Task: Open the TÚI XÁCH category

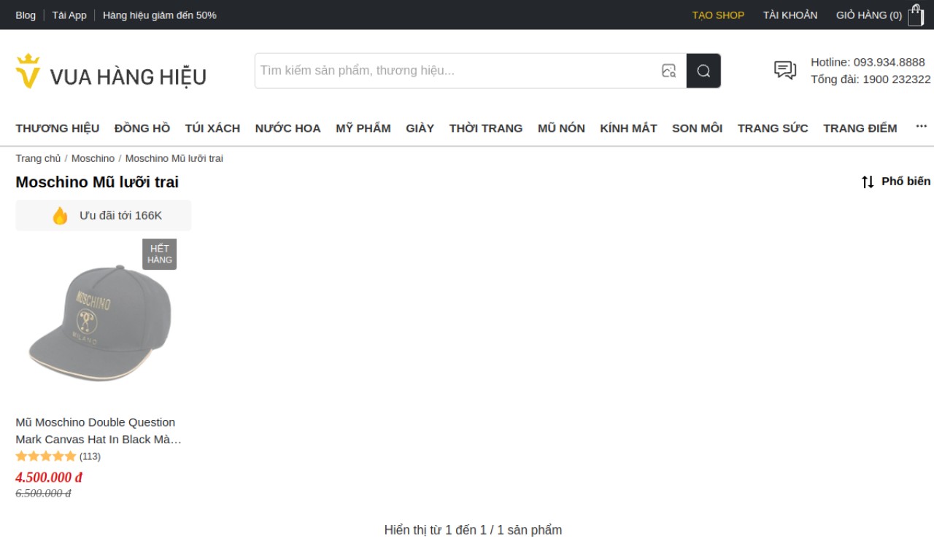Action: click(212, 128)
